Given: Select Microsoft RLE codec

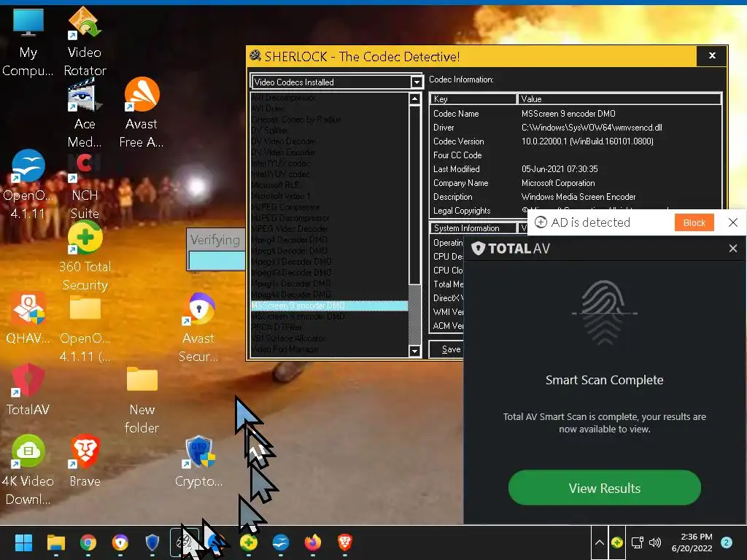Looking at the screenshot, I should (x=330, y=185).
